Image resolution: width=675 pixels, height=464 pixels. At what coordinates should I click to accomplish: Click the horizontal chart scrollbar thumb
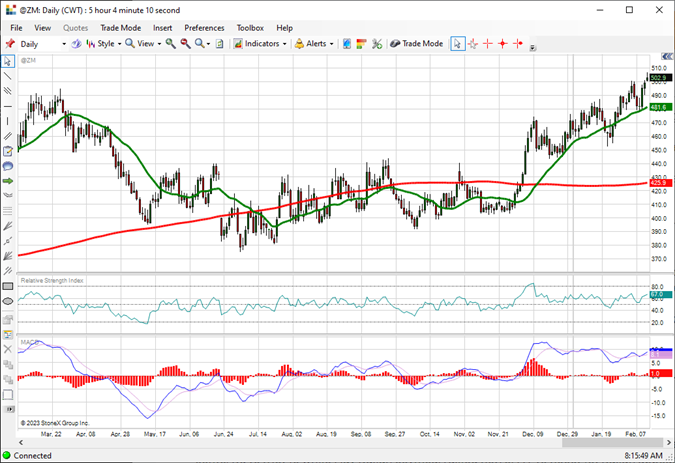click(x=612, y=442)
